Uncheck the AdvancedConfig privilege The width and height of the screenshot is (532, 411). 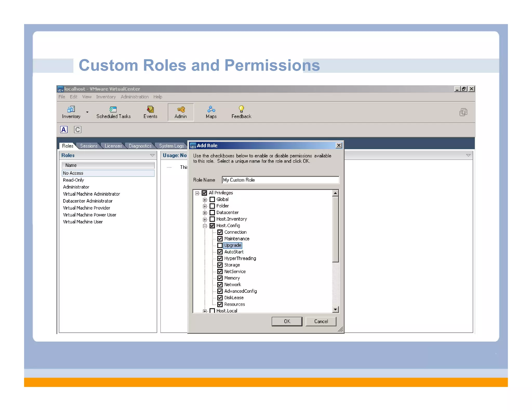220,291
